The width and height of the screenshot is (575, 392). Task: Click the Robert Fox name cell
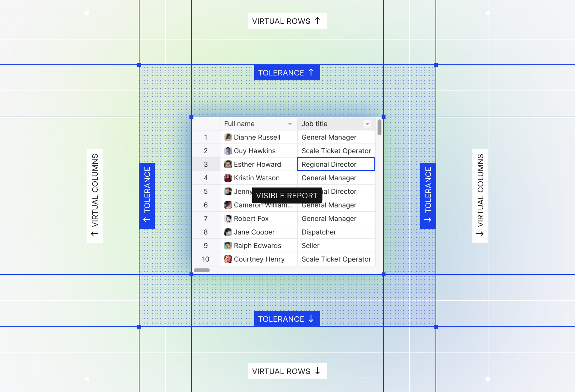tap(259, 219)
